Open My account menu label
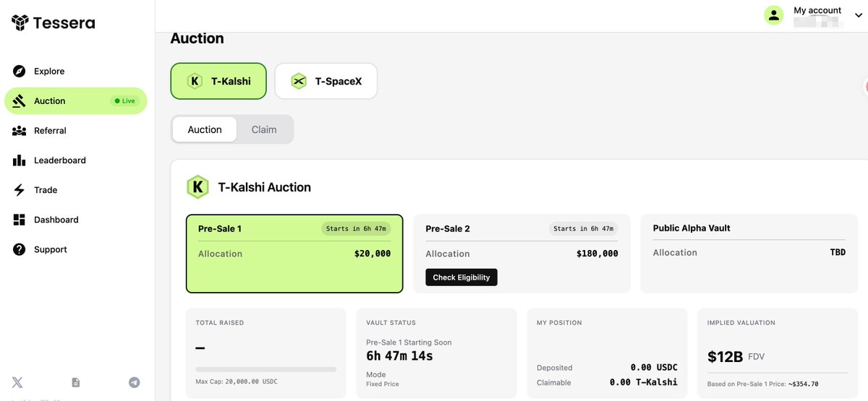 [x=817, y=10]
